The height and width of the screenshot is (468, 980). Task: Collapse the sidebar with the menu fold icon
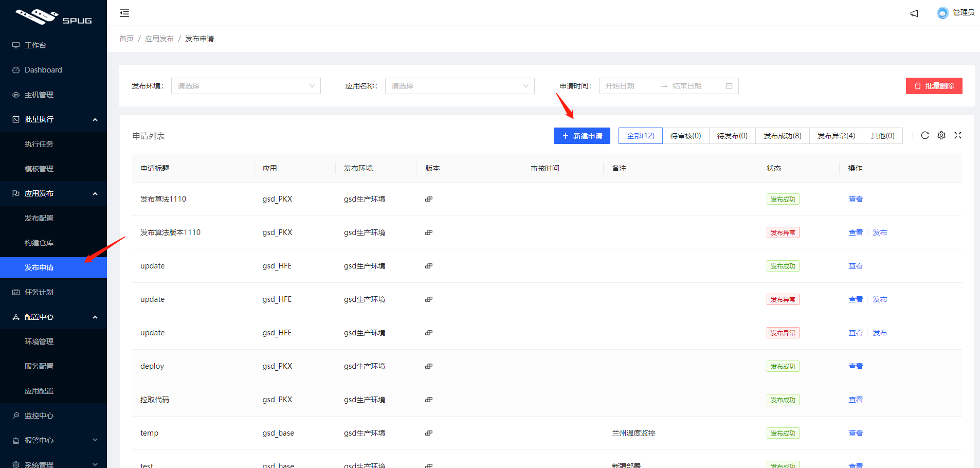124,13
